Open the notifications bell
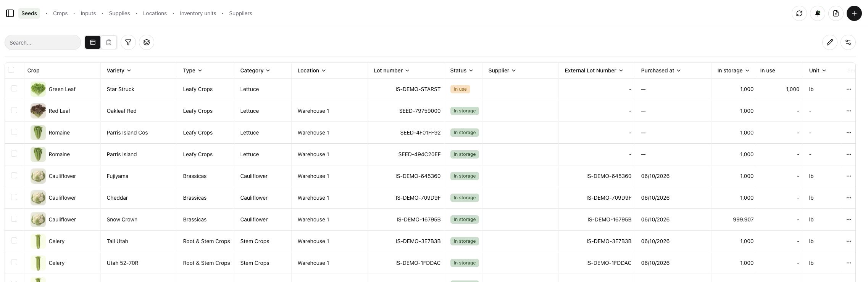Image resolution: width=868 pixels, height=282 pixels. (x=818, y=13)
